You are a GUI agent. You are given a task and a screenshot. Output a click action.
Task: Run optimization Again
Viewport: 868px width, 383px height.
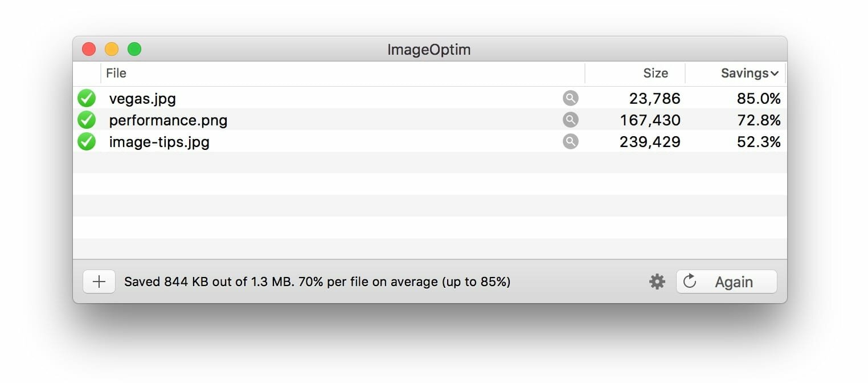point(726,282)
